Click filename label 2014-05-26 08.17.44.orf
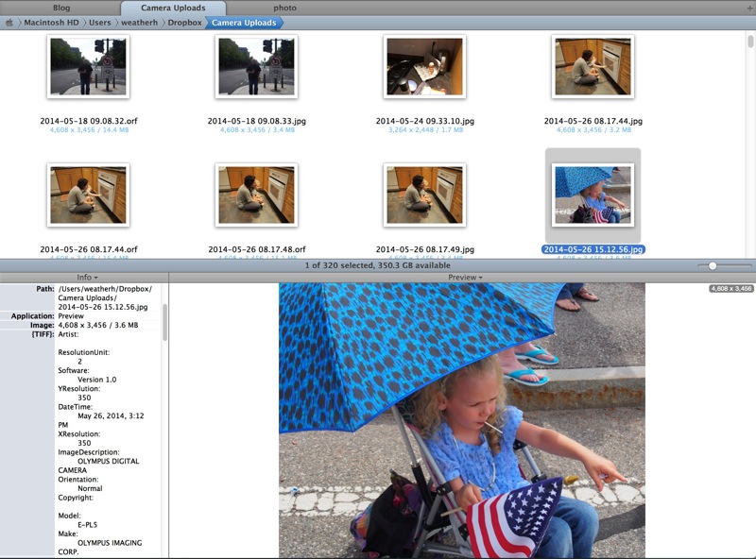 [89, 249]
